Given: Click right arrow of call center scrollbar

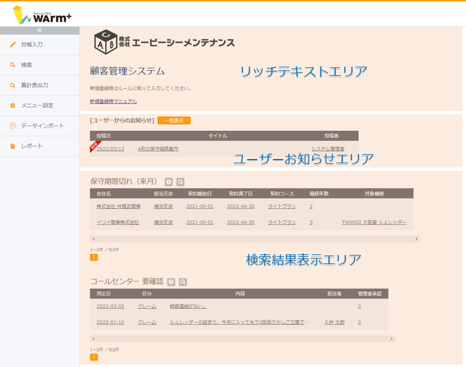Looking at the screenshot, I should (x=392, y=339).
